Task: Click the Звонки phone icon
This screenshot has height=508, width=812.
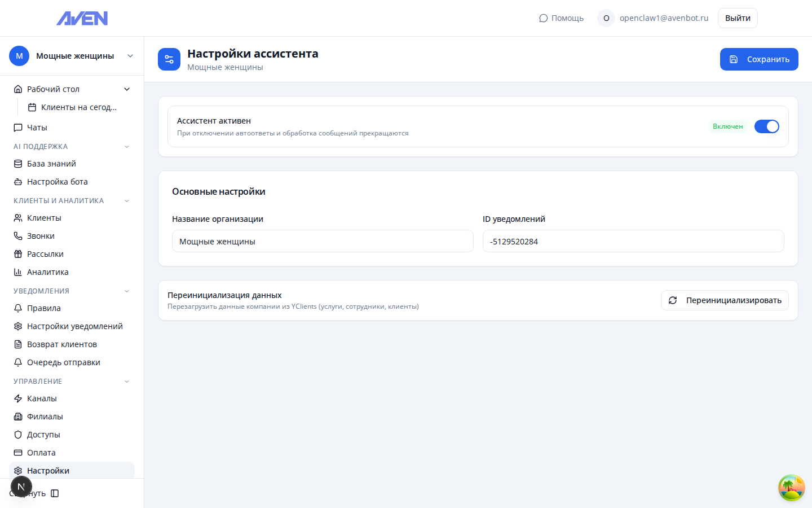Action: [17, 235]
